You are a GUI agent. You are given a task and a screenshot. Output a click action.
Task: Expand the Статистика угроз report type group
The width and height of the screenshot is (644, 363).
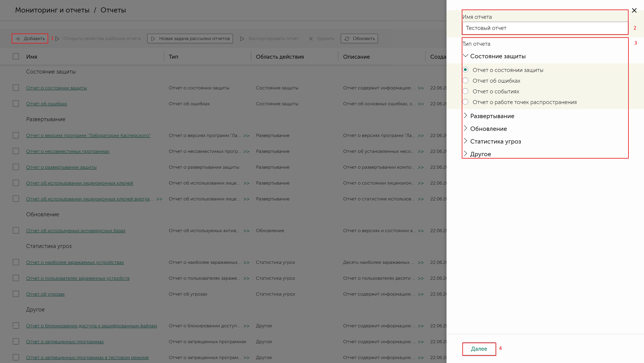pyautogui.click(x=466, y=141)
